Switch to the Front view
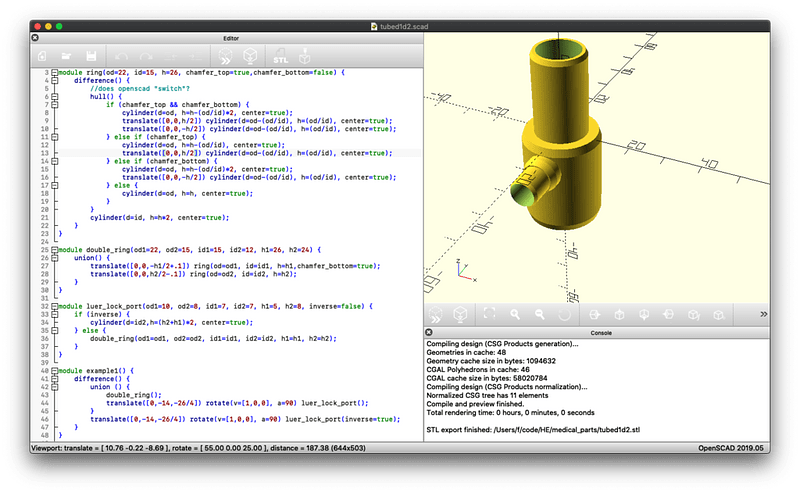 [693, 314]
